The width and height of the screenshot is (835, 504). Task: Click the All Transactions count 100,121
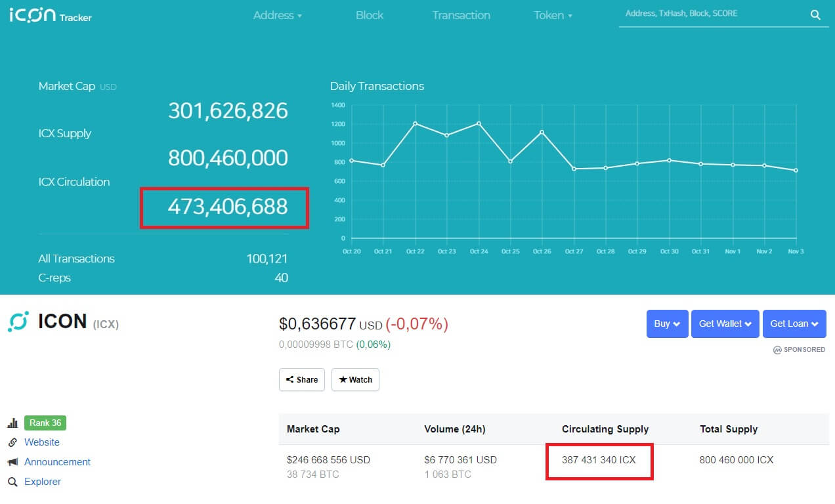pyautogui.click(x=267, y=259)
